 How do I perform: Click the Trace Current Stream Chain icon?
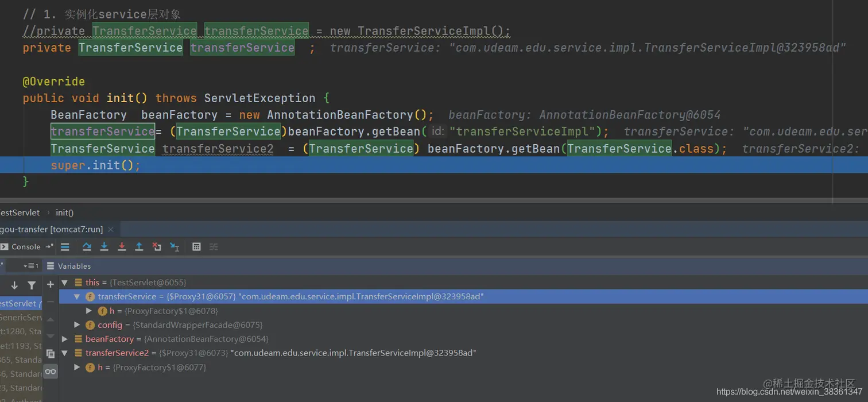pos(214,246)
